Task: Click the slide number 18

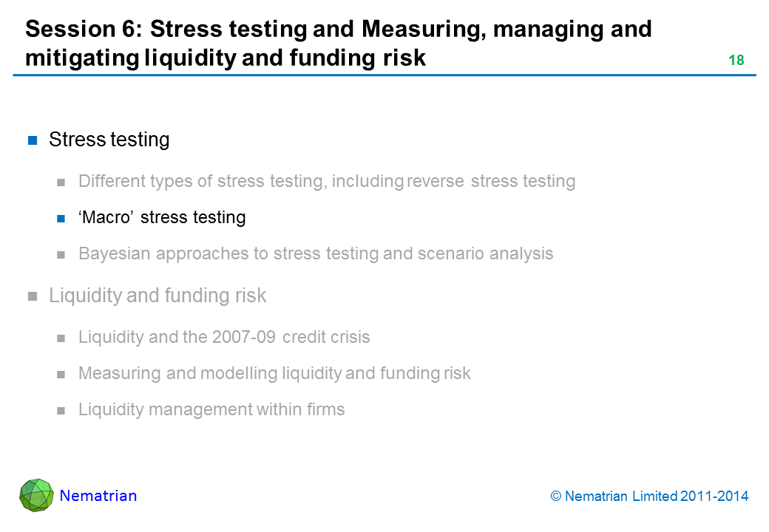Action: coord(736,61)
